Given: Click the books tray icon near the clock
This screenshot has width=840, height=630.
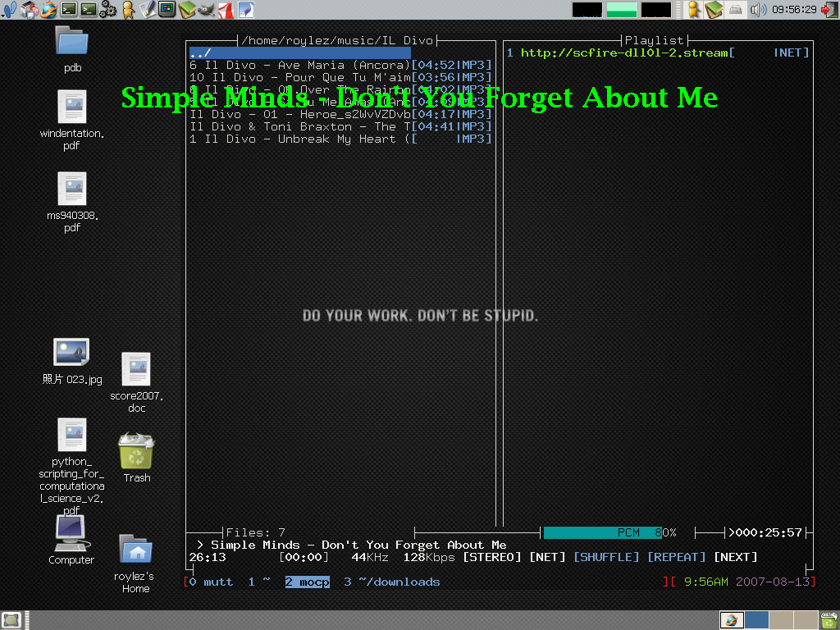Looking at the screenshot, I should (x=714, y=10).
